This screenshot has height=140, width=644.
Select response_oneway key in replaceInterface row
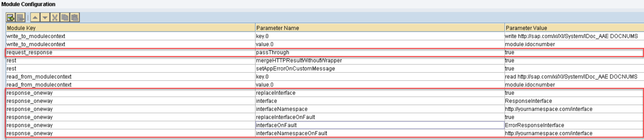tap(131, 93)
